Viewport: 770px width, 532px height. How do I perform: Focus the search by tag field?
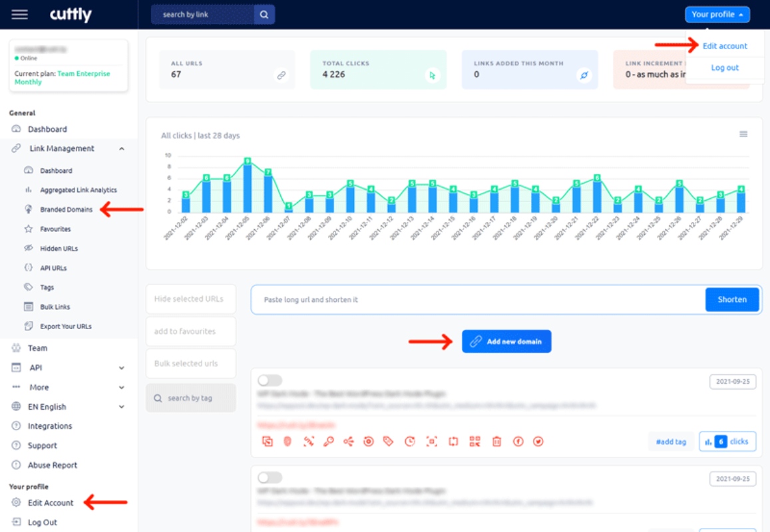(190, 398)
